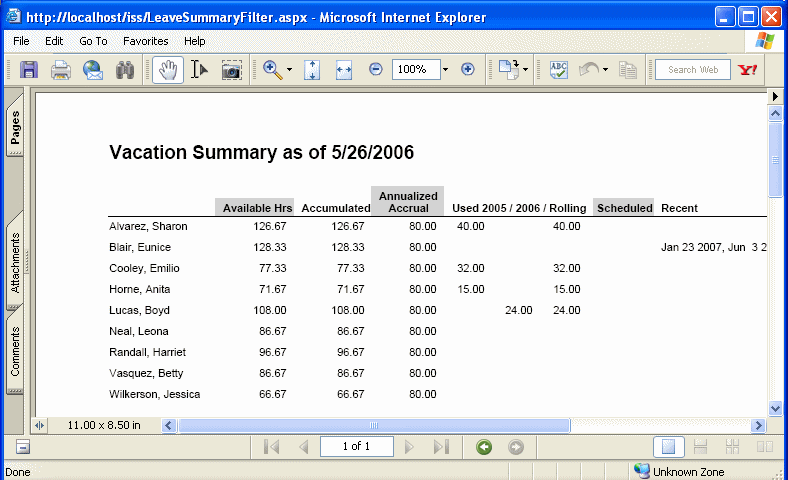This screenshot has height=480, width=788.
Task: Click the Email document icon
Action: pos(93,70)
